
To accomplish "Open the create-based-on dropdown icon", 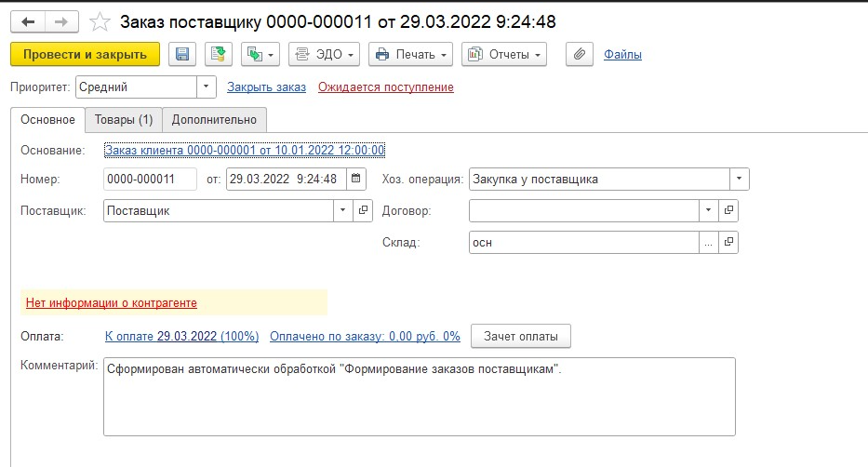I will coord(260,54).
